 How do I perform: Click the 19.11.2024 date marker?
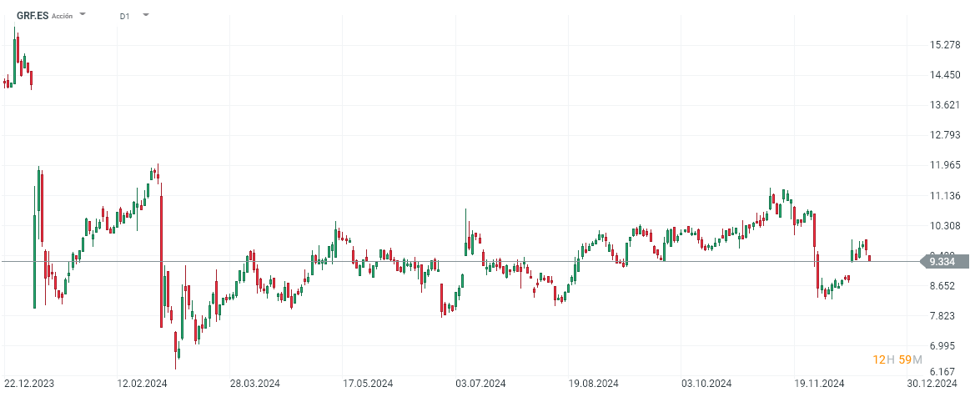(x=820, y=384)
